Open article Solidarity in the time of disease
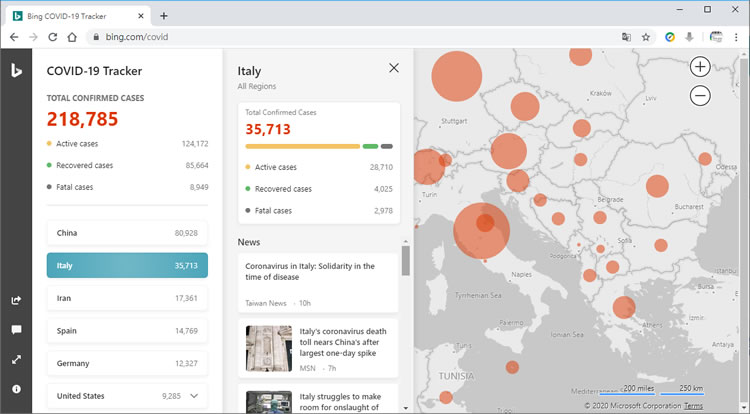 click(318, 283)
